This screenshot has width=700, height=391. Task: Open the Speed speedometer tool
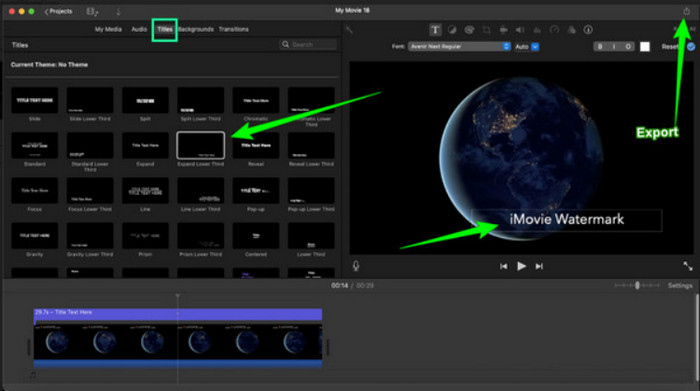[x=554, y=30]
